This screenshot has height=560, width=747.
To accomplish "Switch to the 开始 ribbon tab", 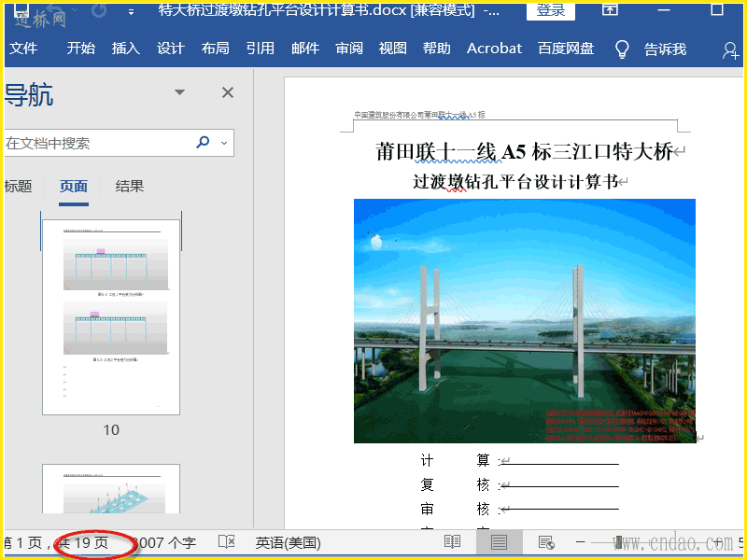I will pos(80,49).
